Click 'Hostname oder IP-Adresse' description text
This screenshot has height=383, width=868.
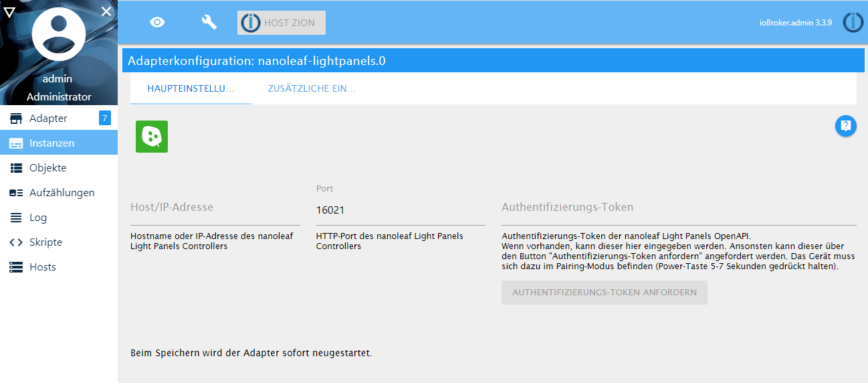211,241
